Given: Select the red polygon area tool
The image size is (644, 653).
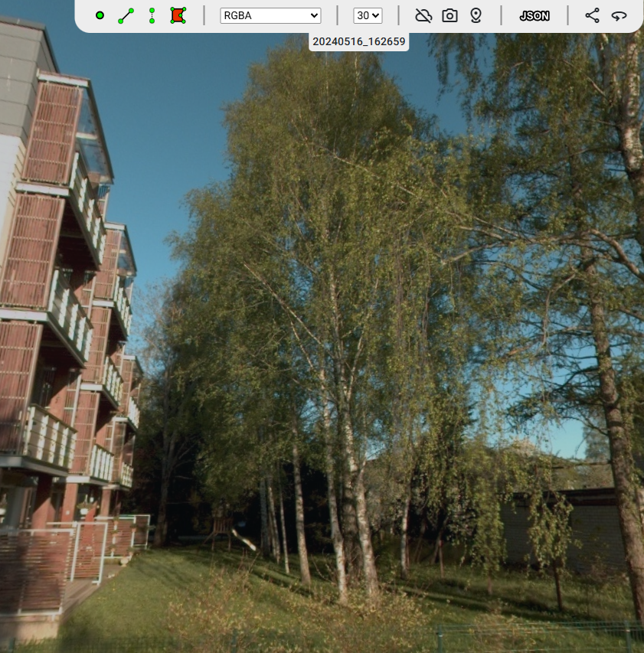Looking at the screenshot, I should tap(178, 15).
